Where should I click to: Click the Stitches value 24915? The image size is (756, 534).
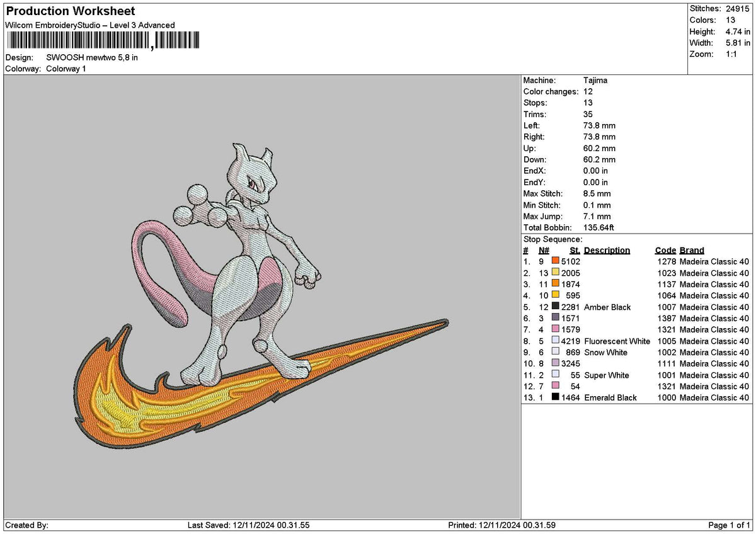(x=736, y=9)
